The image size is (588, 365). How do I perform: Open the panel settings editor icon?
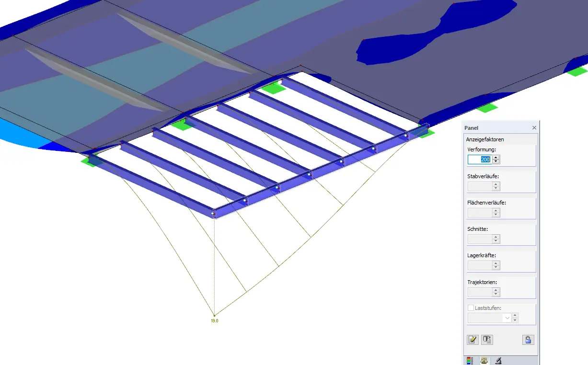click(472, 340)
